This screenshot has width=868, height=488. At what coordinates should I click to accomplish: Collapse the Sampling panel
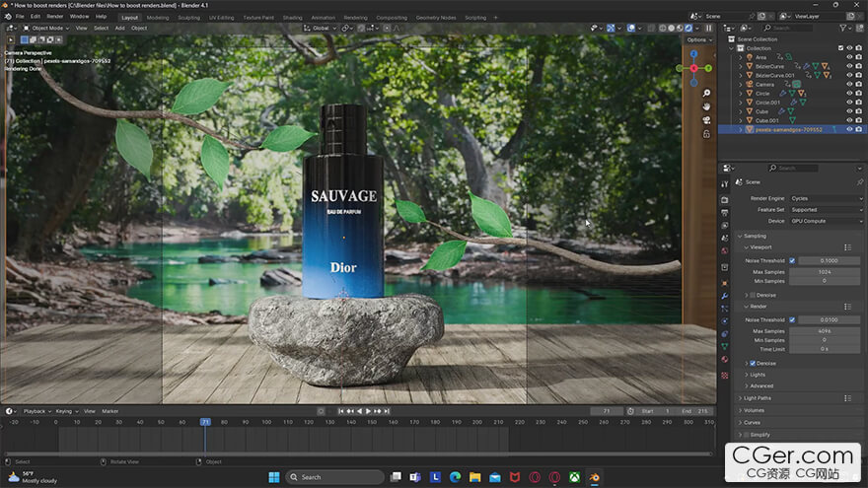tap(755, 236)
